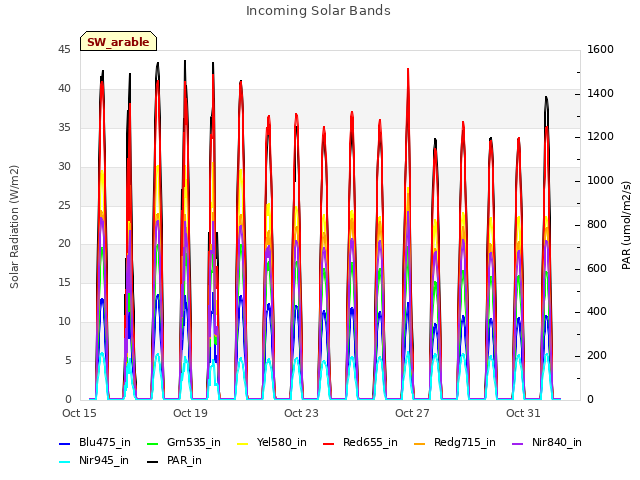Toggle the Nir945_in legend entry
Image resolution: width=640 pixels, height=480 pixels.
coord(94,460)
